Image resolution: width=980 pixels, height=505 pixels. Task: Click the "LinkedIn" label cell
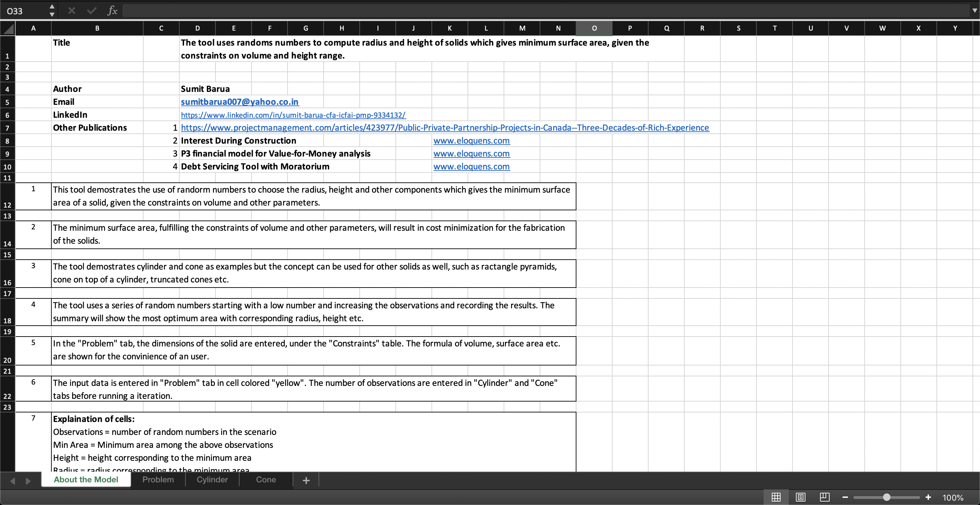(97, 115)
